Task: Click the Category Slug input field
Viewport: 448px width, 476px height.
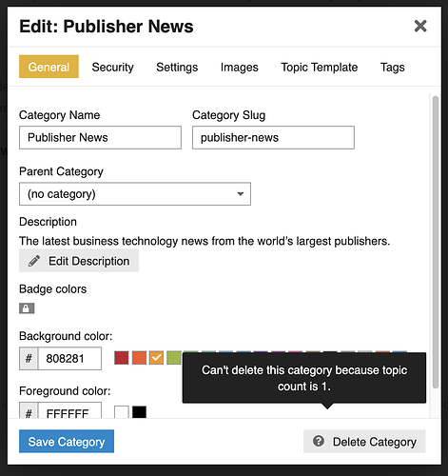Action: (x=273, y=137)
